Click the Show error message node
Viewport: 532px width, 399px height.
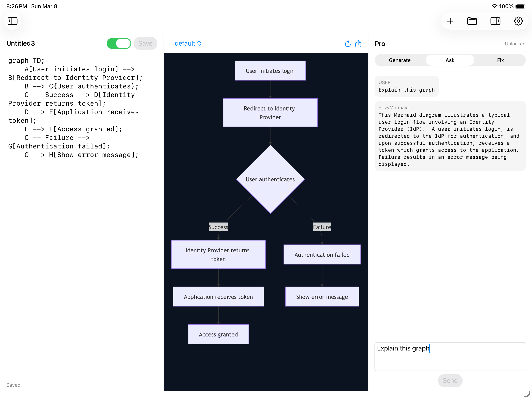(322, 297)
